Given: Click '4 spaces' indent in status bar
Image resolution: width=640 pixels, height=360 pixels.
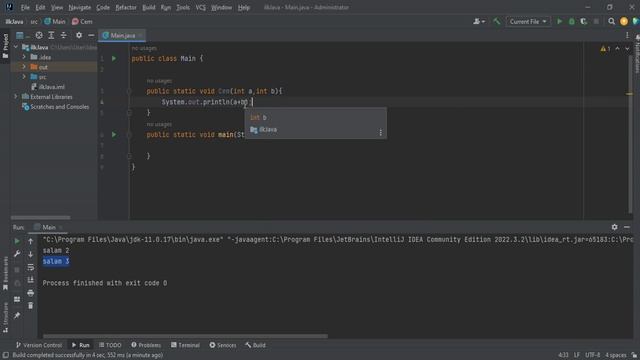Looking at the screenshot, I should coord(615,355).
